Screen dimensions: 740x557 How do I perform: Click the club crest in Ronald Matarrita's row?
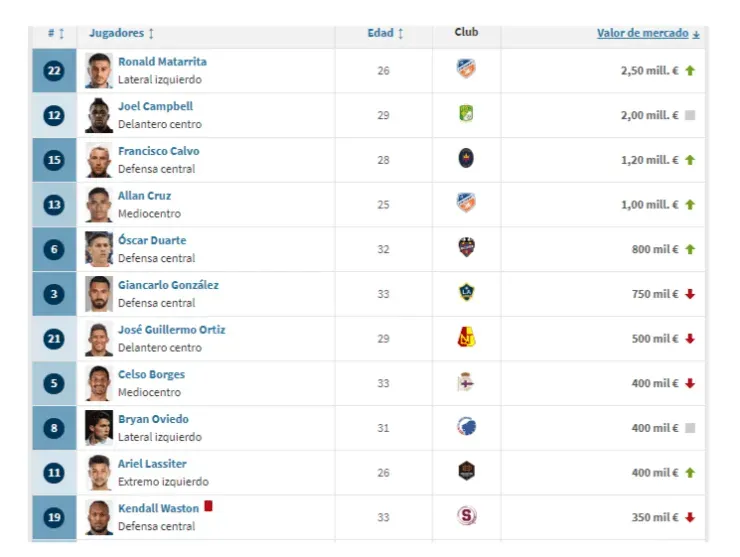click(465, 70)
